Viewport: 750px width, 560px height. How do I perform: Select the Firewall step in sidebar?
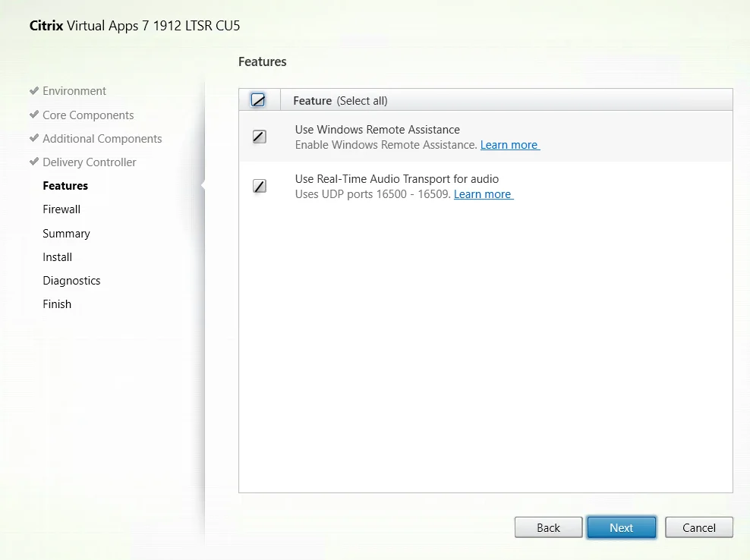(61, 209)
